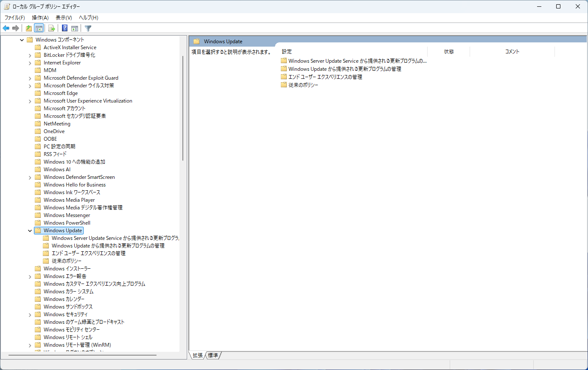Click folder icon of Windows Server Update Service in right pane
Image resolution: width=588 pixels, height=370 pixels.
pos(284,61)
